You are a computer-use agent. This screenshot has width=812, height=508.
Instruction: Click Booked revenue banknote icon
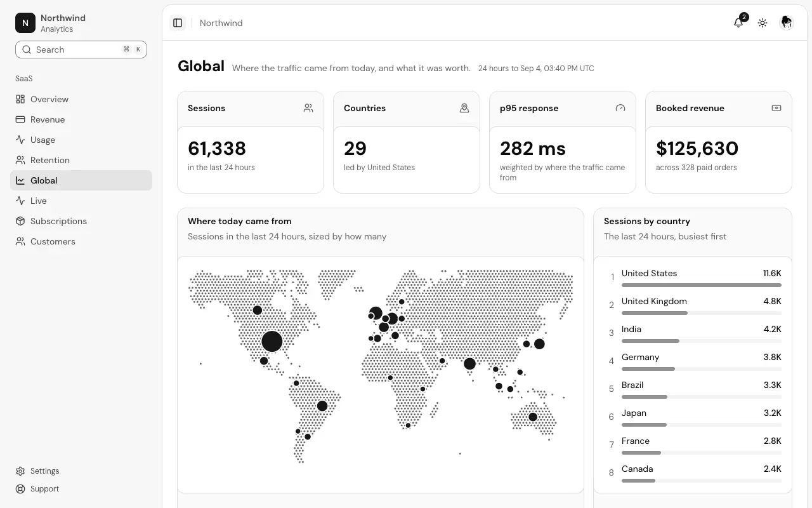[776, 108]
